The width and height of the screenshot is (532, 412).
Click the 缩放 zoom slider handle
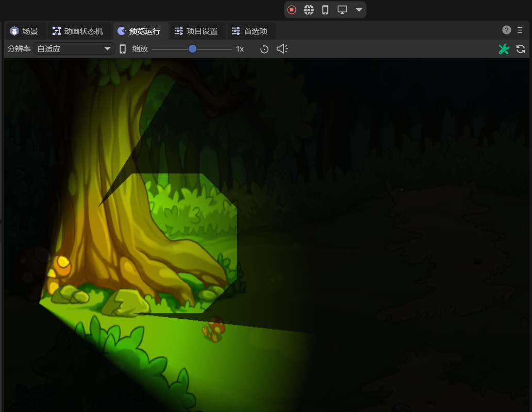pos(192,49)
